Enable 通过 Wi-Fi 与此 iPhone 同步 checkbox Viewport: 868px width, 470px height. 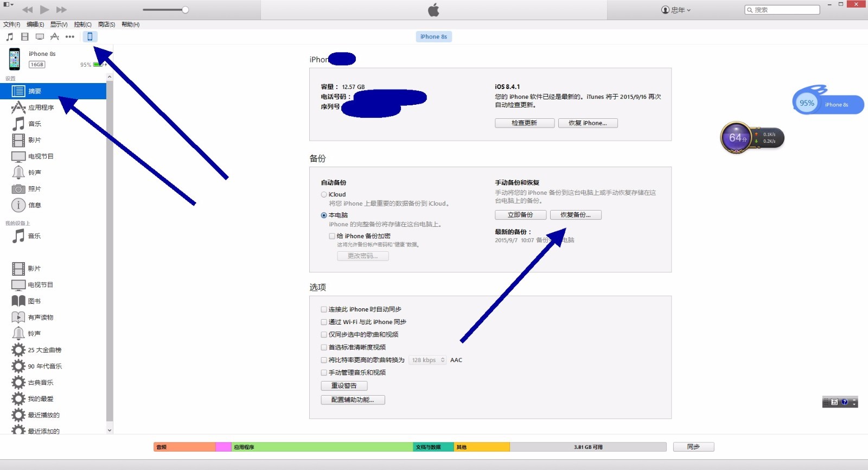coord(324,322)
